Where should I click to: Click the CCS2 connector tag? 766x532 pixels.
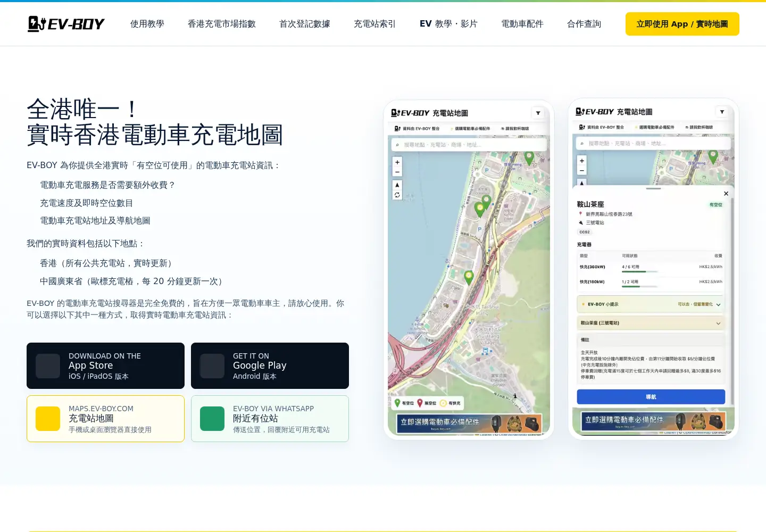(585, 232)
